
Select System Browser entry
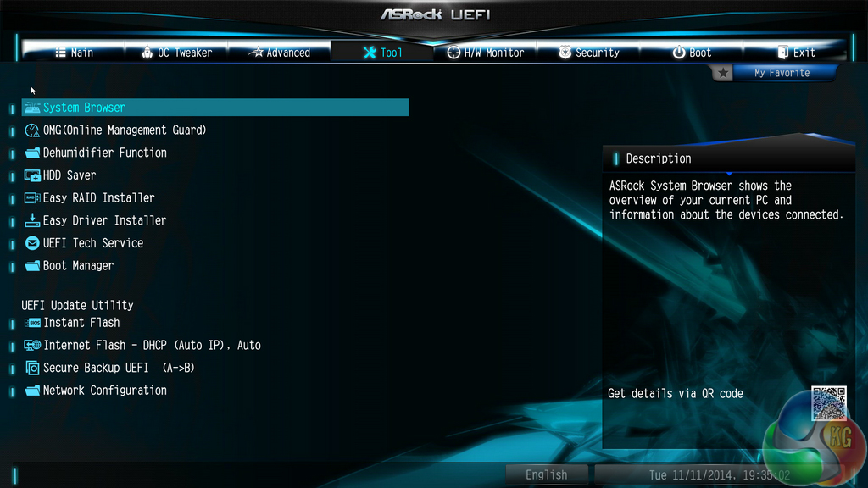(214, 108)
